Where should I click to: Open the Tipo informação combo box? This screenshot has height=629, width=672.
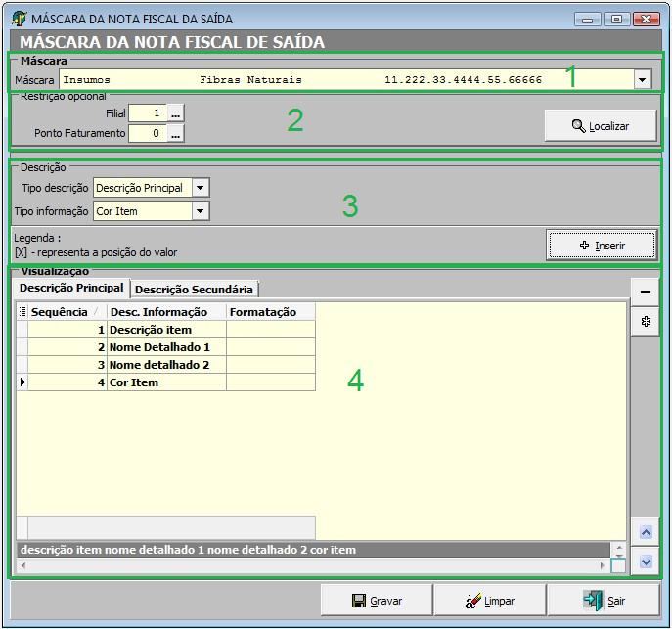point(200,211)
